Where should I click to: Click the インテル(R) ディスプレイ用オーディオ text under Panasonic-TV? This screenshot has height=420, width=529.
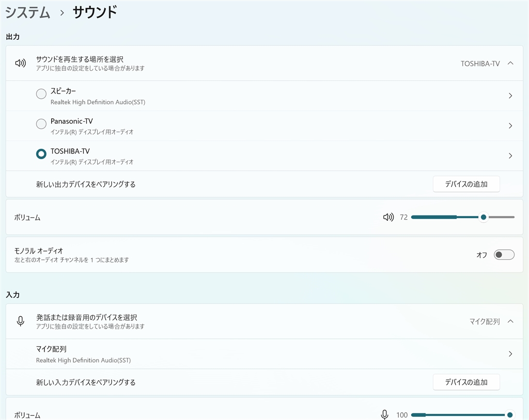click(x=92, y=132)
